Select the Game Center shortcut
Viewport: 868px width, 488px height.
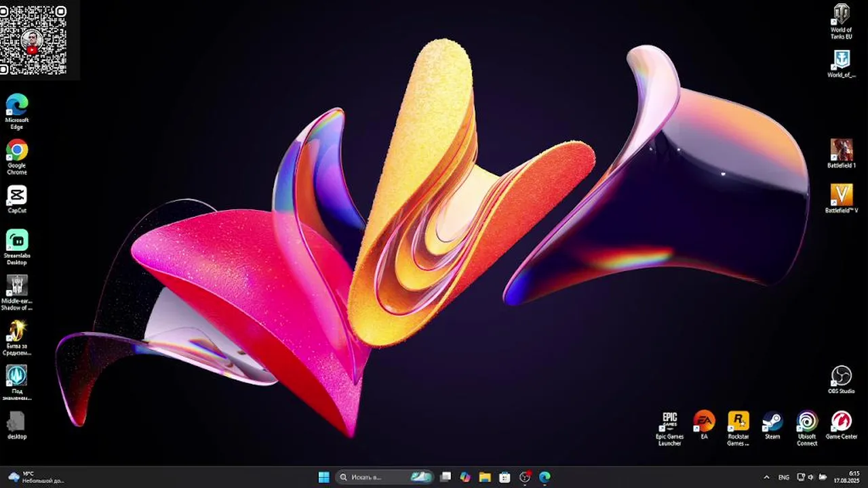[842, 425]
